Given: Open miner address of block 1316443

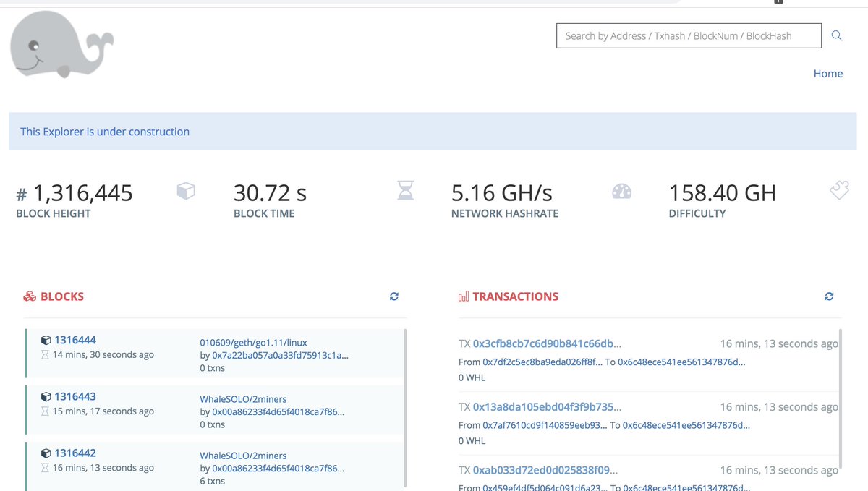Looking at the screenshot, I should pos(278,411).
